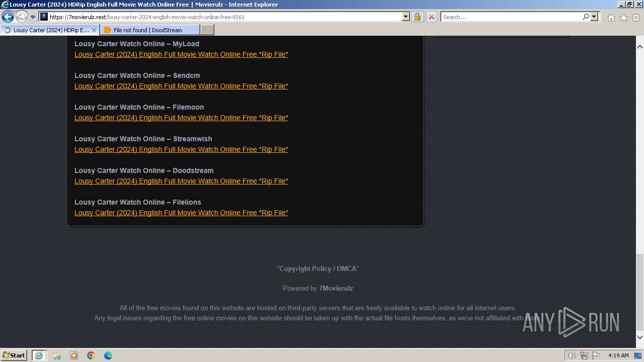Click the vertical scrollbar thumb
644x362 pixels.
[x=640, y=292]
